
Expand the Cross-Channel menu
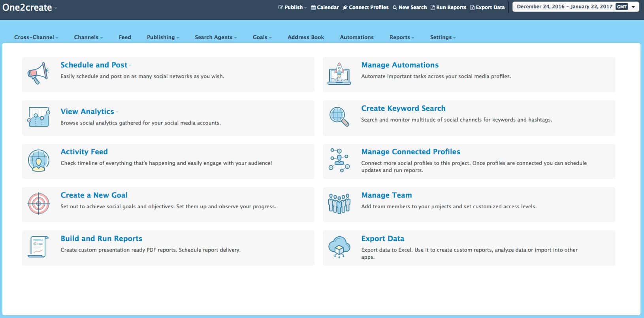click(x=36, y=37)
